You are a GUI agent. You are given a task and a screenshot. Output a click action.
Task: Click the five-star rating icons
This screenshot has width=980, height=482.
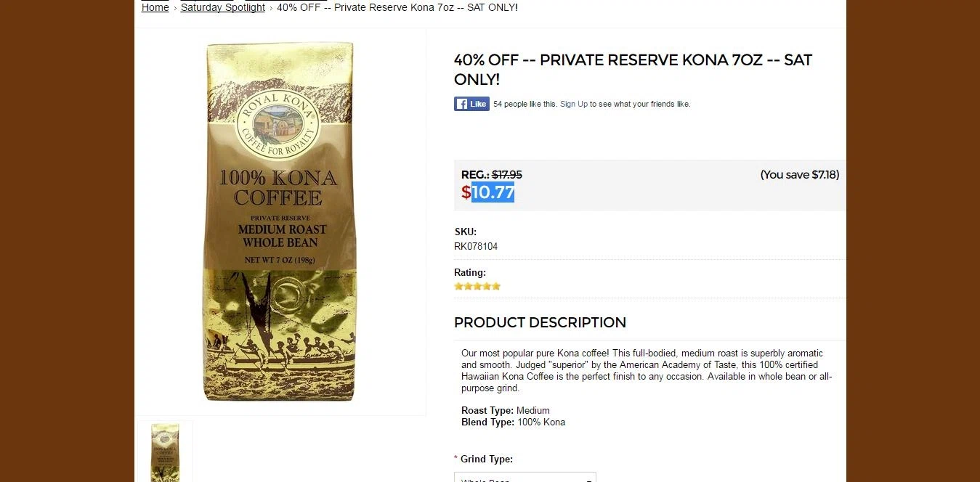pyautogui.click(x=477, y=286)
